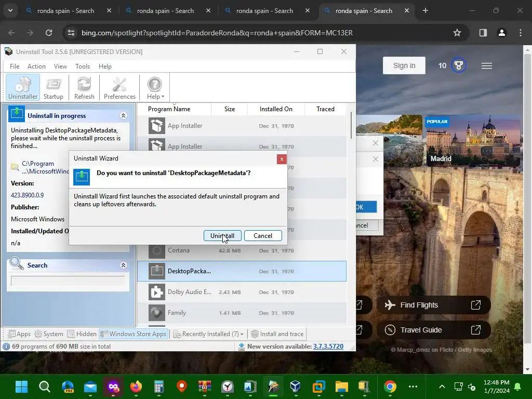
Task: Switch to Windows Store Apps tab
Action: pyautogui.click(x=134, y=334)
